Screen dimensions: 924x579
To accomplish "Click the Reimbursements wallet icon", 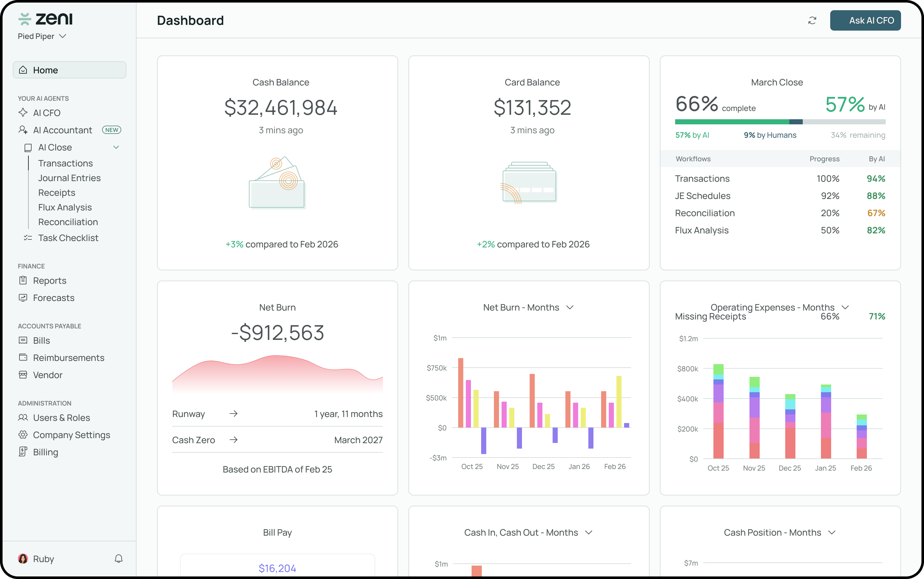I will 23,357.
